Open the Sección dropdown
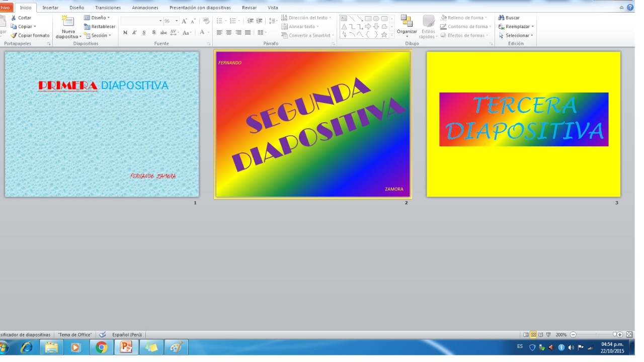This screenshot has width=644, height=362. (97, 36)
